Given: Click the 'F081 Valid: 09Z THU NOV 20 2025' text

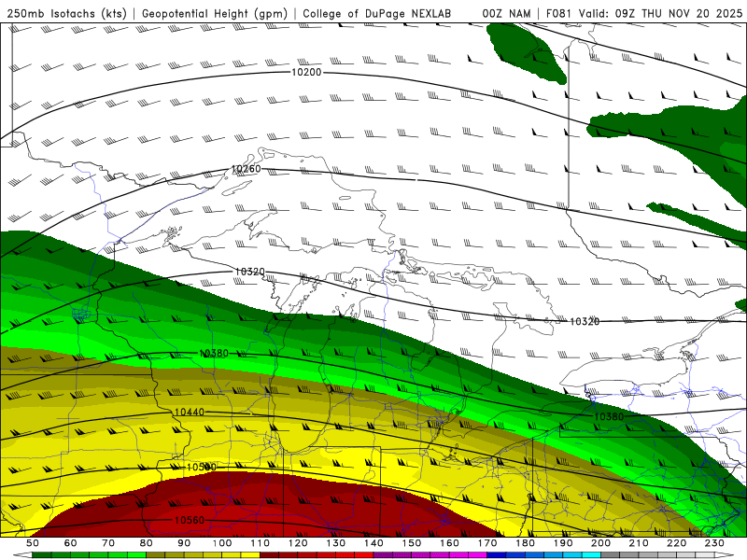Looking at the screenshot, I should click(644, 13).
